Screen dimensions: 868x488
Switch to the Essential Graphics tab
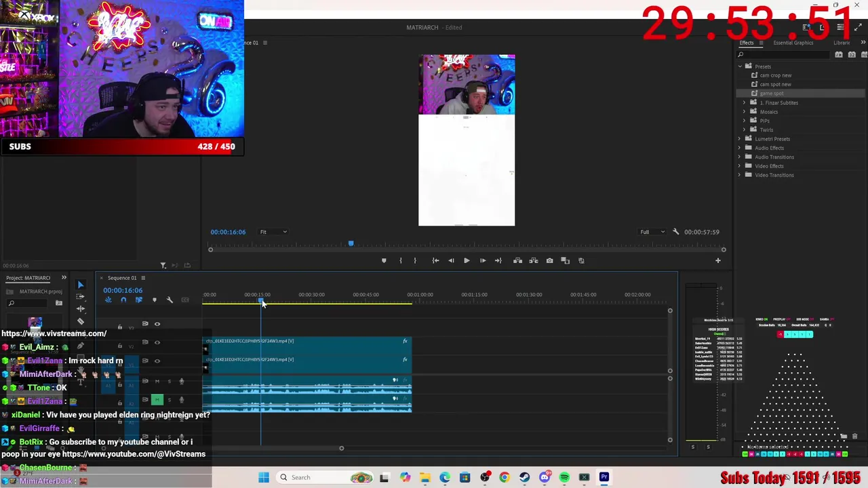point(793,43)
